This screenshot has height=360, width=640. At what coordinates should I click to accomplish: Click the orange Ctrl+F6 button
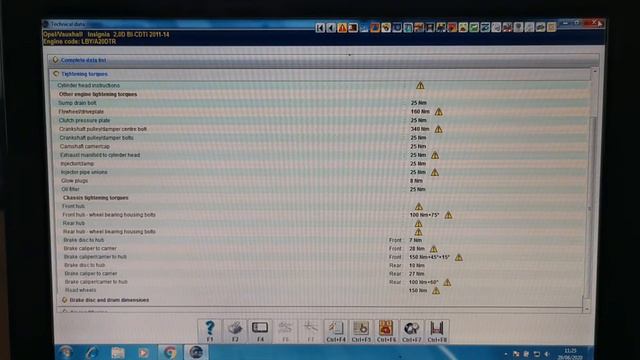(386, 331)
